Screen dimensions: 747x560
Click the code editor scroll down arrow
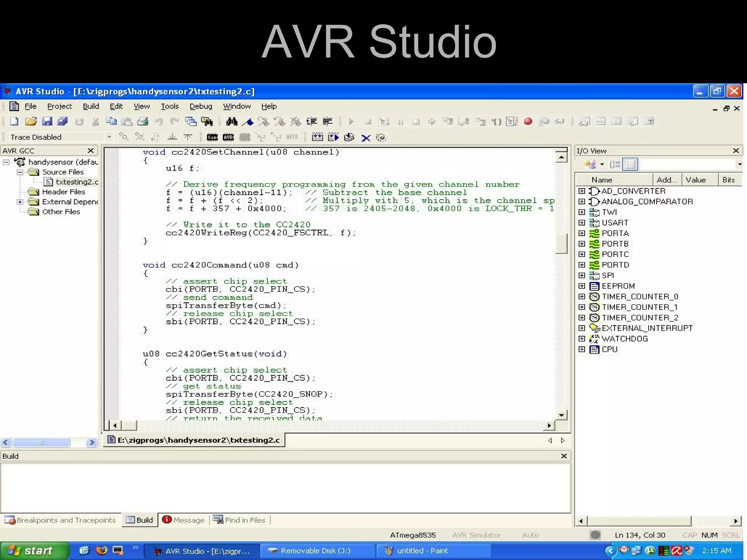pyautogui.click(x=561, y=415)
